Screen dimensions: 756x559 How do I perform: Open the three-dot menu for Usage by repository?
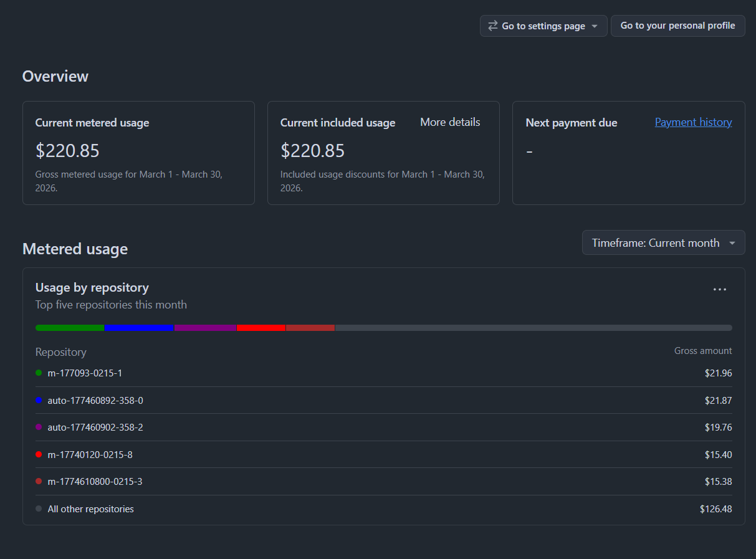pyautogui.click(x=720, y=289)
